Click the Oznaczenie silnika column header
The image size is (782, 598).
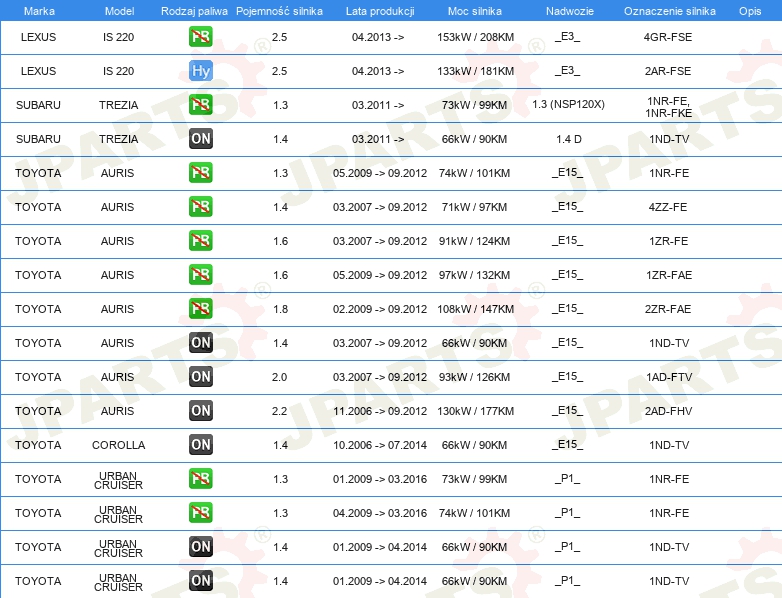coord(669,11)
